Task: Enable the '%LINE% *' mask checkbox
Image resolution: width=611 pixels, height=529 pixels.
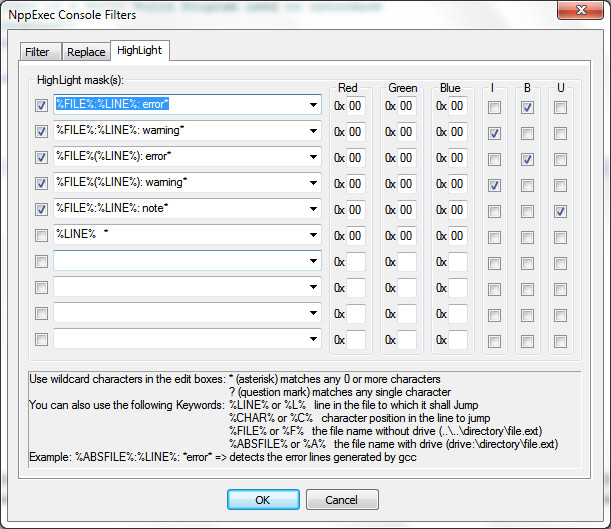Action: pos(41,235)
